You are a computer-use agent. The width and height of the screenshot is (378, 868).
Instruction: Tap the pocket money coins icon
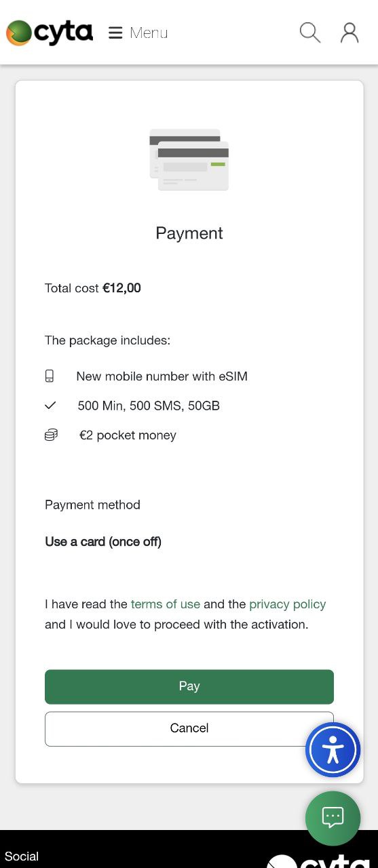point(51,435)
